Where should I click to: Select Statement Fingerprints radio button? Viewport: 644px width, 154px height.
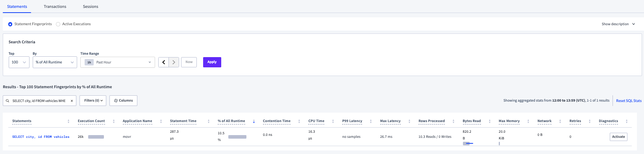tap(10, 24)
